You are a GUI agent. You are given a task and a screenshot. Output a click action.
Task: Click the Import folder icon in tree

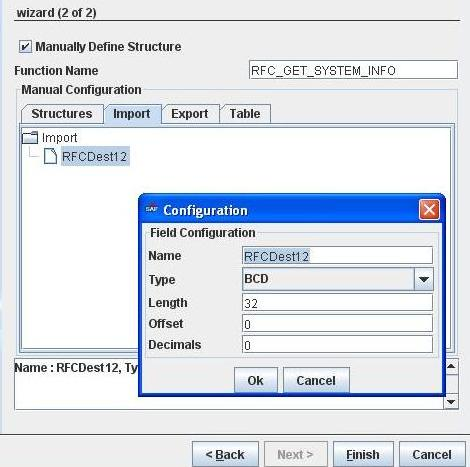[30, 137]
